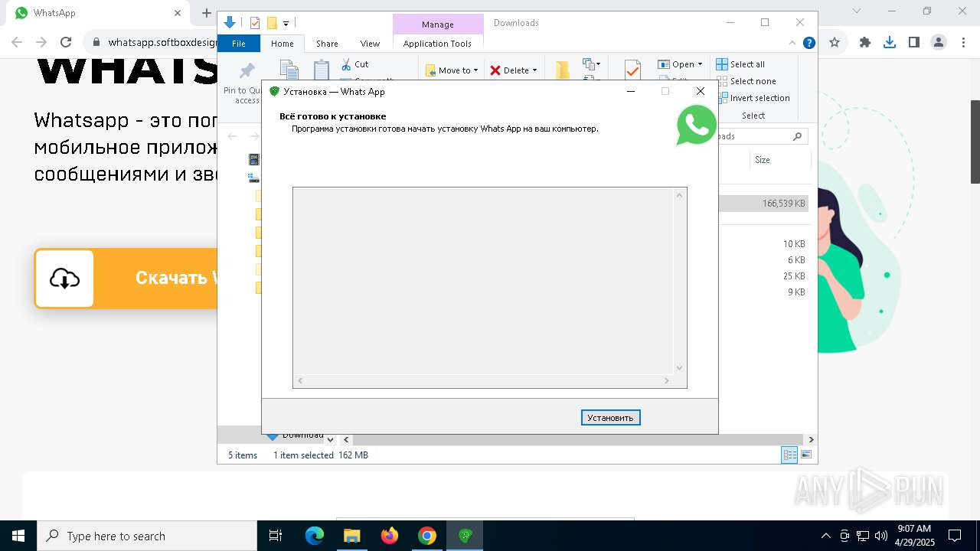The image size is (980, 551).
Task: Open new Chrome tab with plus
Action: 206,13
